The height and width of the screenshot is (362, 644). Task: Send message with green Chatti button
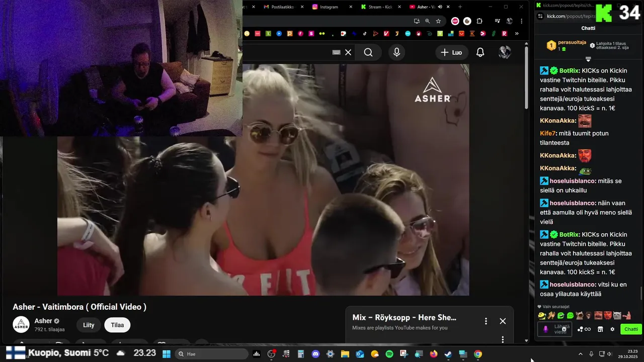631,329
